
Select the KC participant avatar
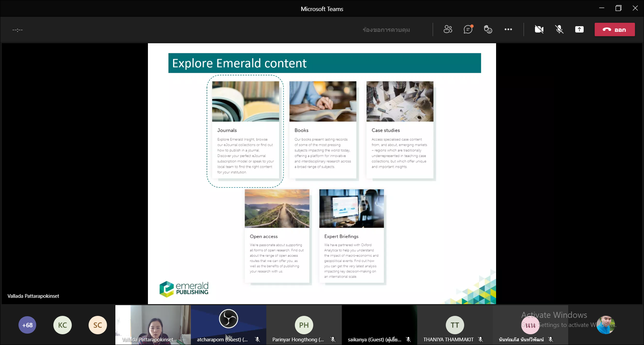point(62,325)
